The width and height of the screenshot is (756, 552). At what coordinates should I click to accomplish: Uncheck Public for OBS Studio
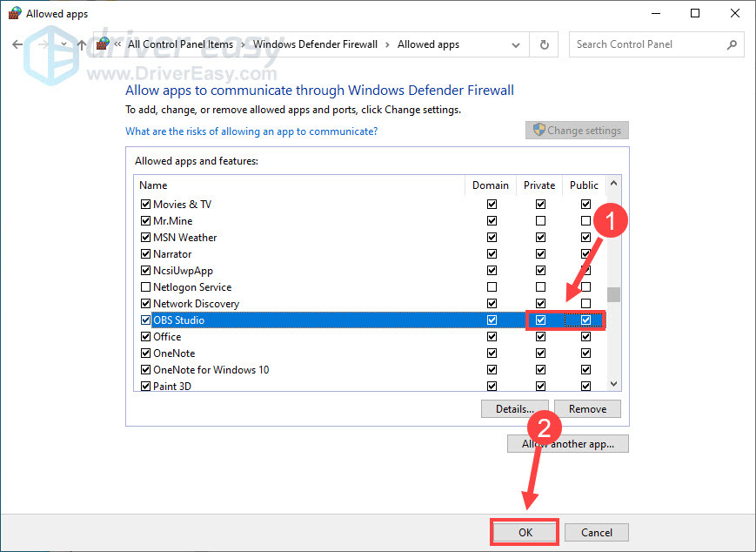[x=585, y=320]
